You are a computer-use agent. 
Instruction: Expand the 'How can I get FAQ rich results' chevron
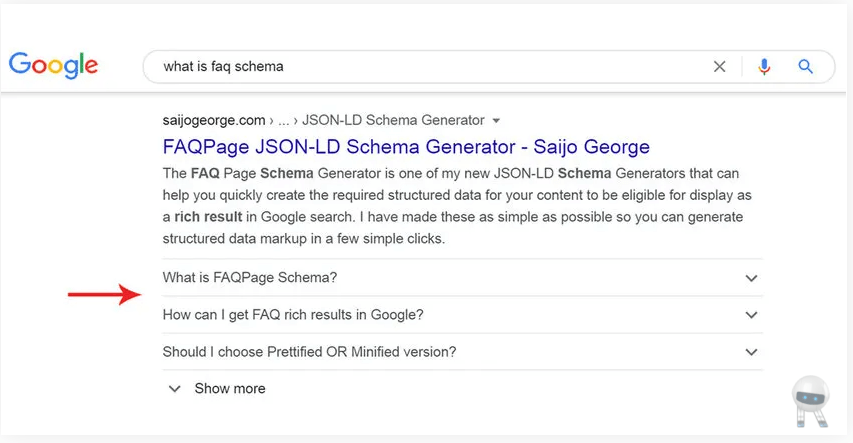[x=751, y=315]
